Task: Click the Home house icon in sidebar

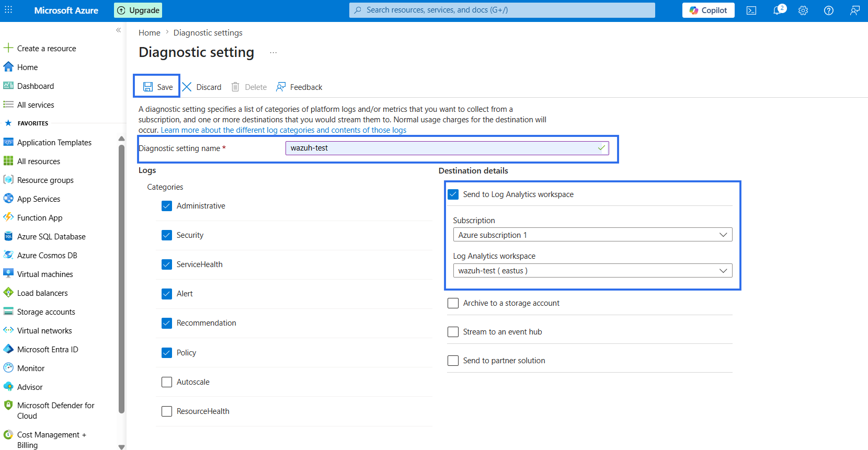Action: click(8, 67)
